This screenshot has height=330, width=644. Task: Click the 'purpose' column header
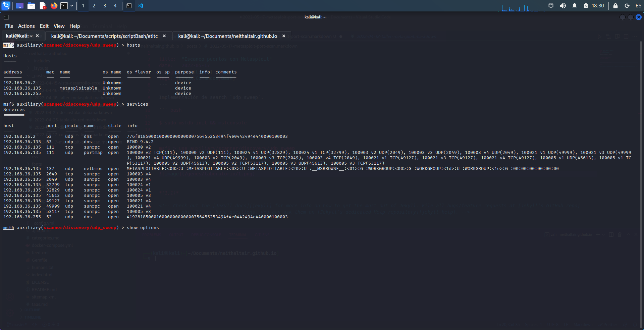(184, 72)
